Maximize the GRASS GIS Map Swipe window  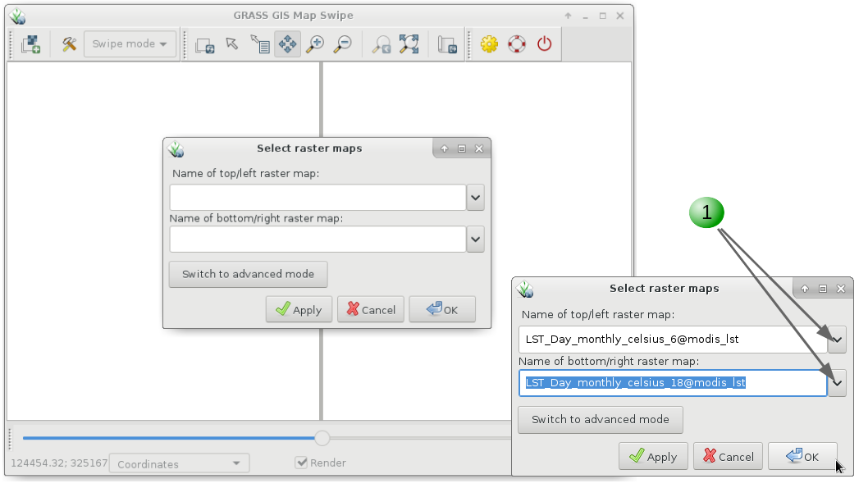click(602, 16)
